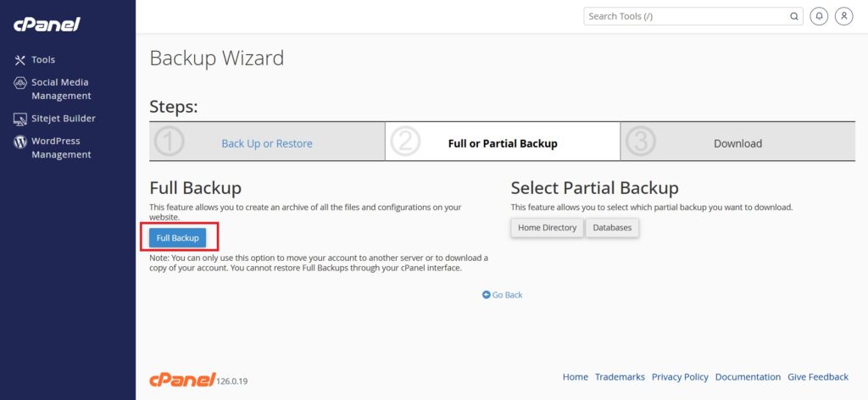Viewport: 868px width, 400px height.
Task: Click the cPanel logo in sidebar
Action: click(x=47, y=25)
